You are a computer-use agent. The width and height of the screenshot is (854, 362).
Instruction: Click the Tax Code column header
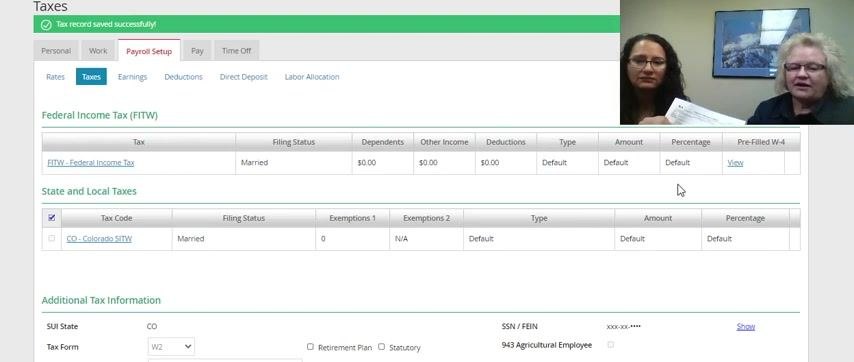pos(117,218)
